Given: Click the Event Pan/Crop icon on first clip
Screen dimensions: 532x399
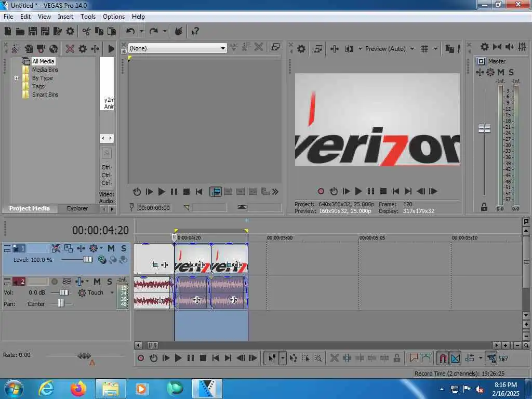Looking at the screenshot, I should tap(155, 264).
